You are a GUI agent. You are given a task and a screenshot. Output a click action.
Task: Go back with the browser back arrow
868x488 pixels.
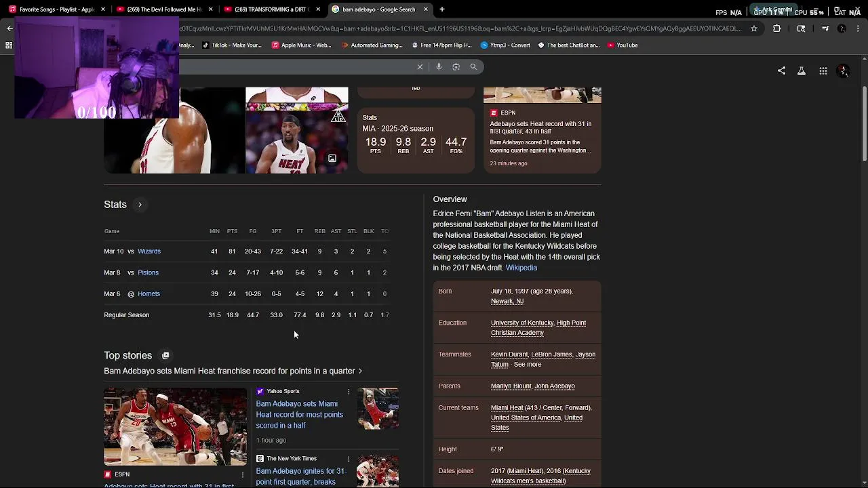9,28
